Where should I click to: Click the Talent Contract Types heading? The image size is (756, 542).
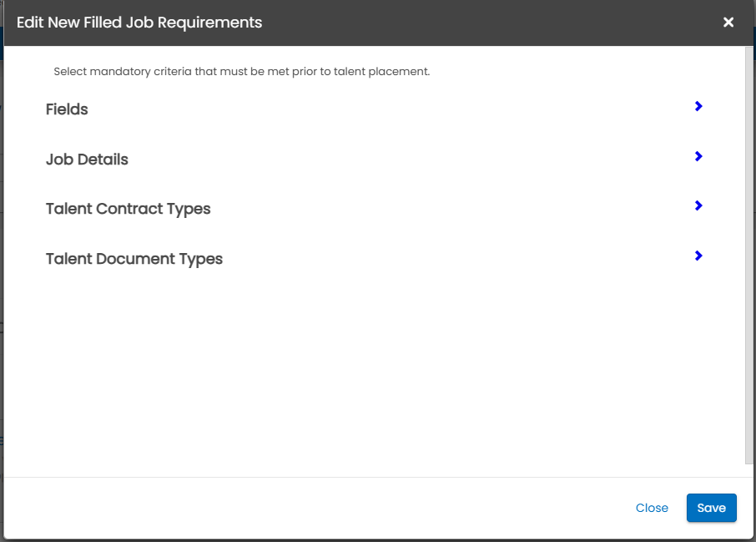pyautogui.click(x=128, y=209)
